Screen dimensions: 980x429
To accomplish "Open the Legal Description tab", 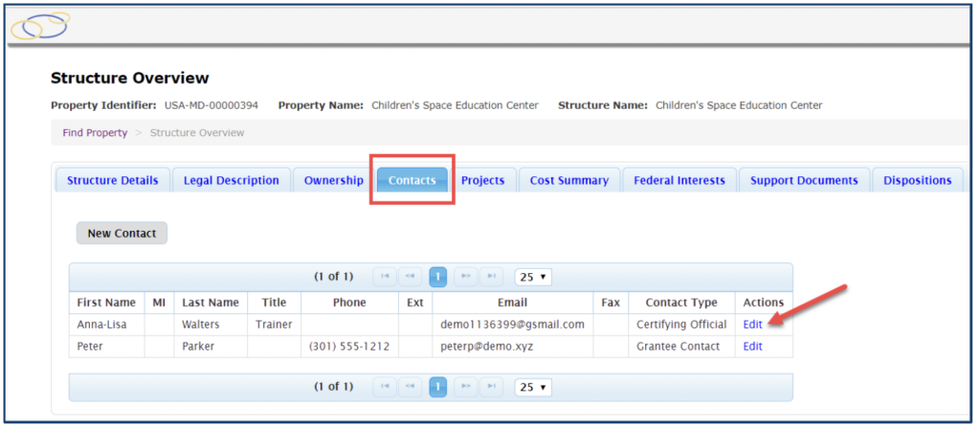I will point(232,180).
